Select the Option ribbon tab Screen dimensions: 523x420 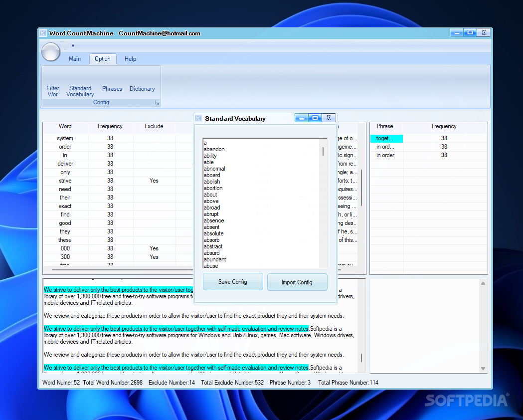tap(102, 59)
